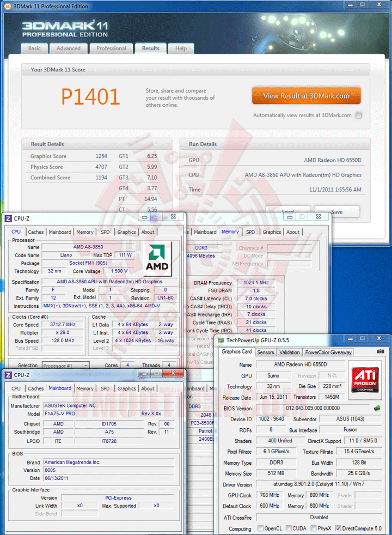Viewport: 392px width, 535px height.
Task: Click the AMD logo in CPU-Z
Action: (157, 258)
